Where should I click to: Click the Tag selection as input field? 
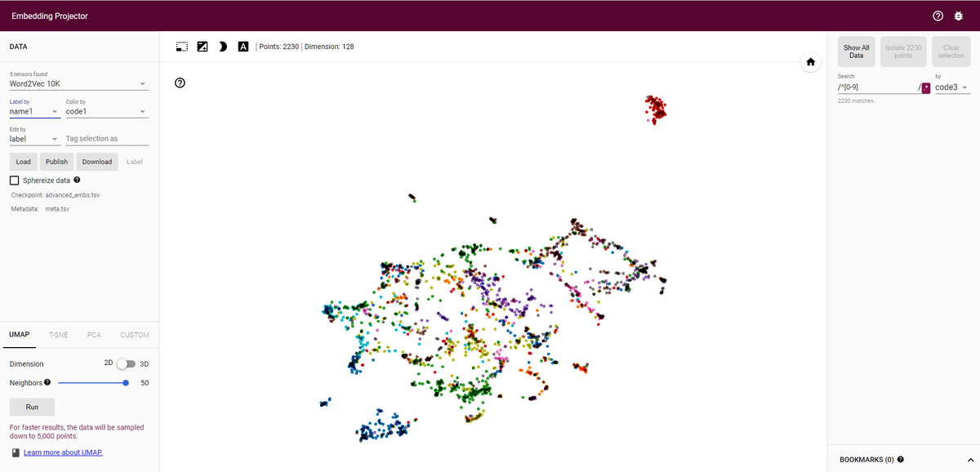click(106, 139)
